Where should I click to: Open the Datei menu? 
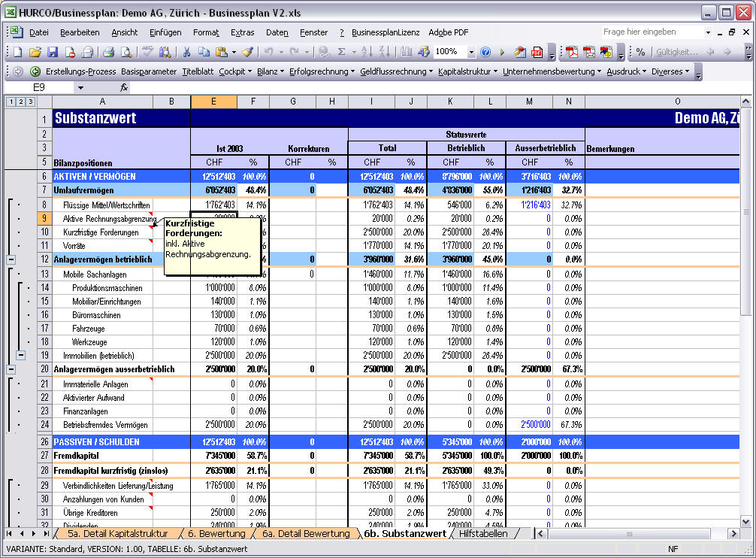point(38,32)
